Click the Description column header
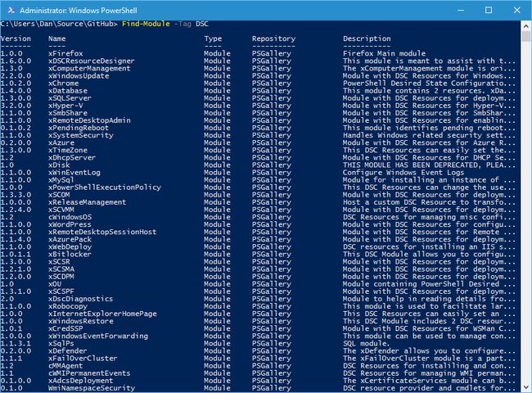The height and width of the screenshot is (393, 532). 367,38
